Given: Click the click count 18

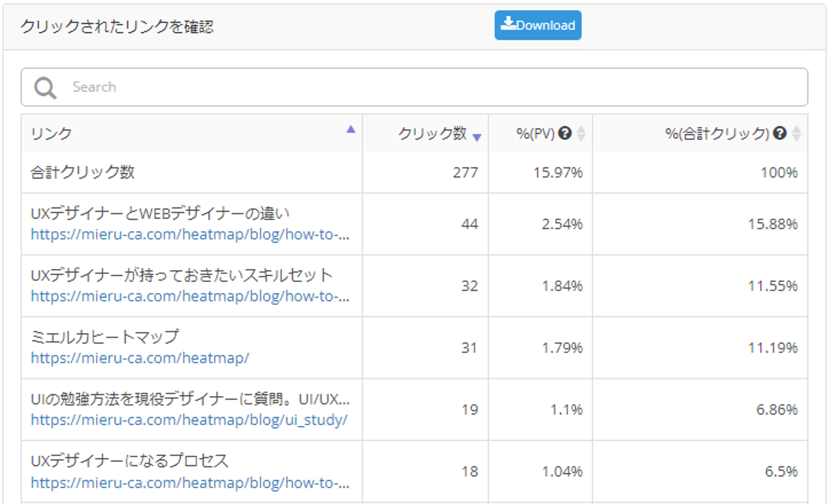Looking at the screenshot, I should coord(470,472).
